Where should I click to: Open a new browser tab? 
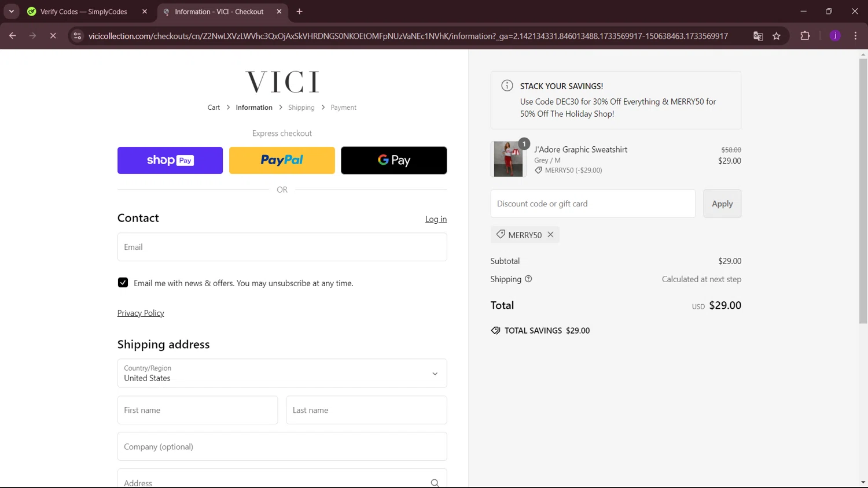(x=299, y=12)
